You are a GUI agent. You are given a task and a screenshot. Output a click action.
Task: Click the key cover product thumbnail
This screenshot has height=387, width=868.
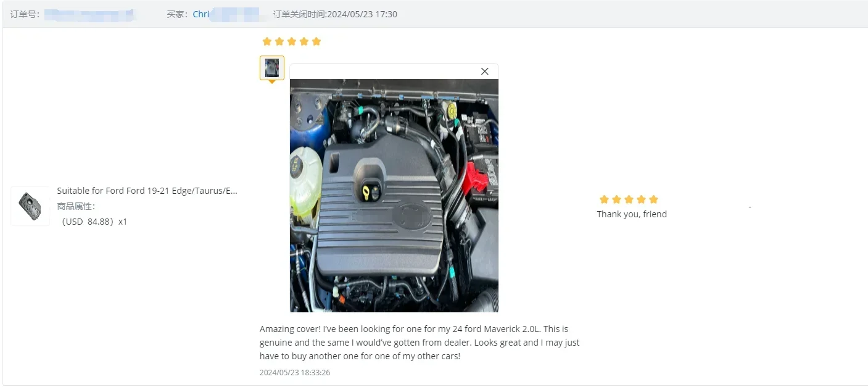point(30,206)
